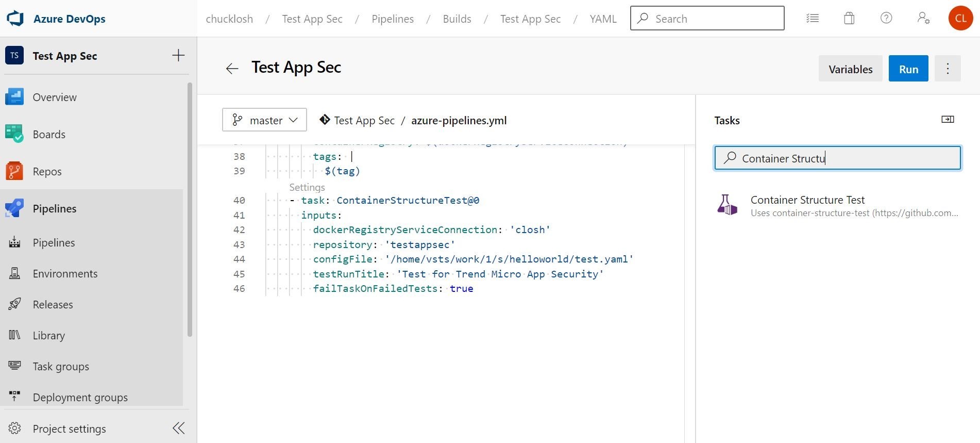Click the plus icon next to Test App Sec
This screenshot has height=443, width=980.
[178, 55]
